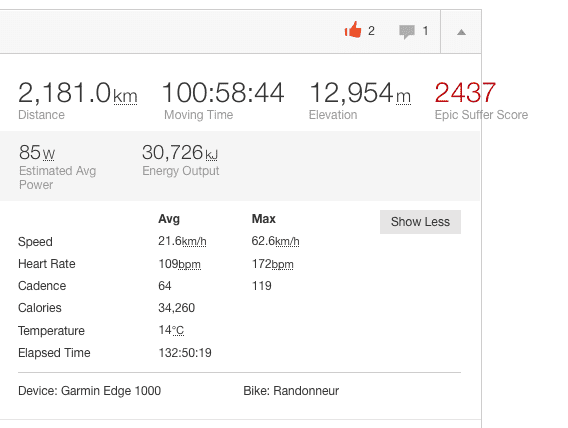Click the kudos count number 2
This screenshot has width=568, height=428.
click(x=371, y=31)
